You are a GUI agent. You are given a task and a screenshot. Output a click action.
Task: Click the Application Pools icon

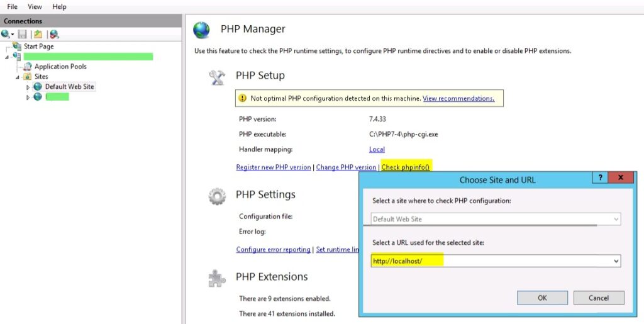point(28,67)
